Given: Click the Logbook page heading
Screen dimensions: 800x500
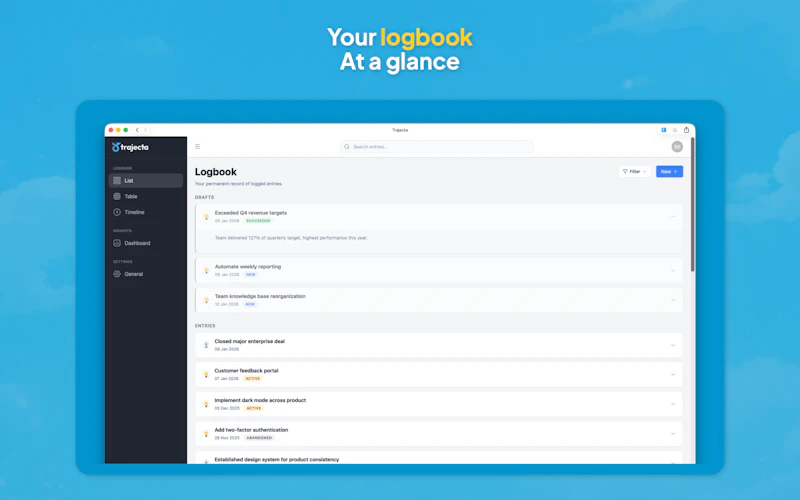Looking at the screenshot, I should (x=216, y=172).
